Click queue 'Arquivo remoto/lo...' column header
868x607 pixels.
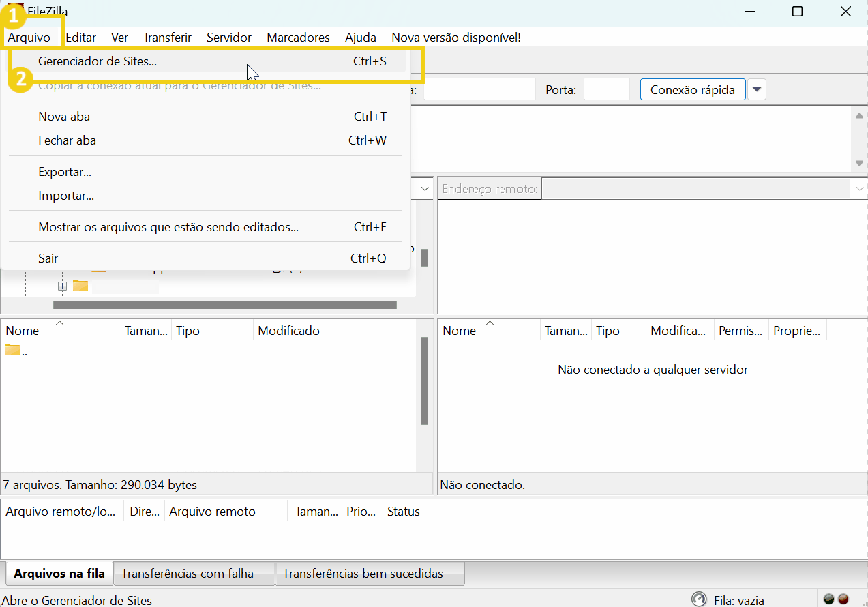63,512
